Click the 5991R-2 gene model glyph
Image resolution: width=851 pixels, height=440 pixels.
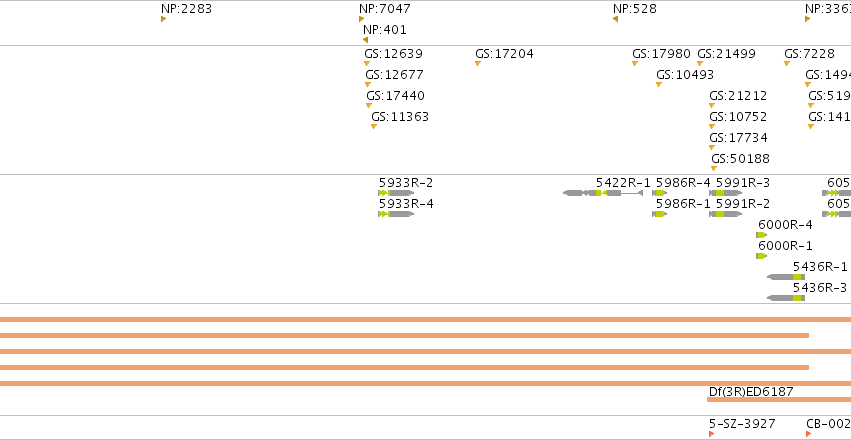(x=726, y=214)
